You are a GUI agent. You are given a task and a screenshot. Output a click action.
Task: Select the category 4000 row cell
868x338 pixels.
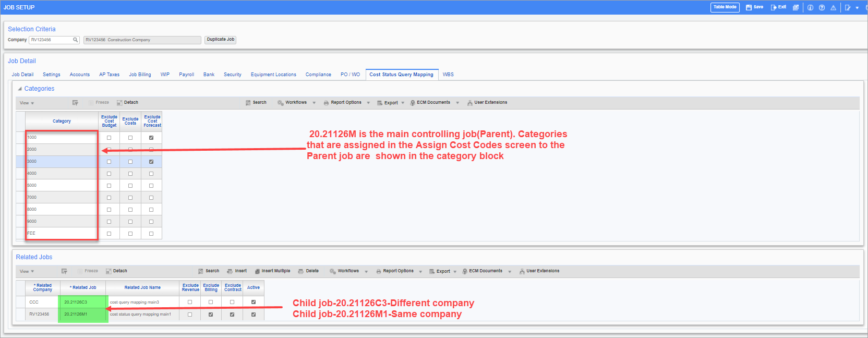(62, 174)
